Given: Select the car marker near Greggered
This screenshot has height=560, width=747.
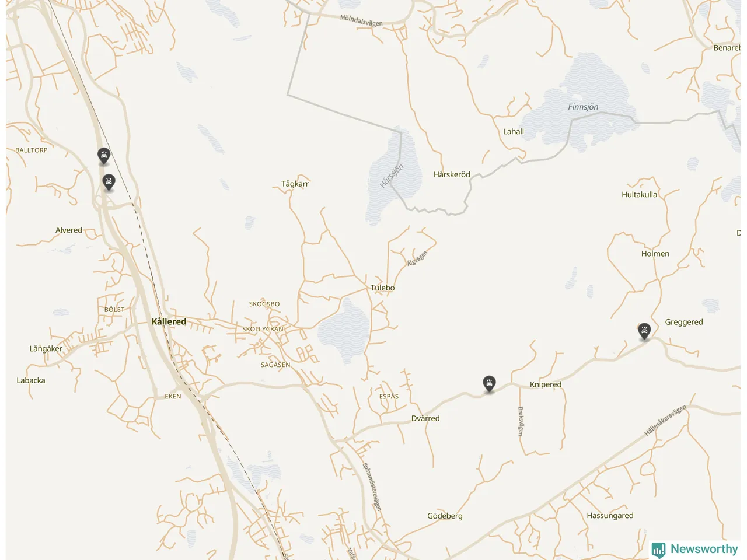Looking at the screenshot, I should point(644,331).
